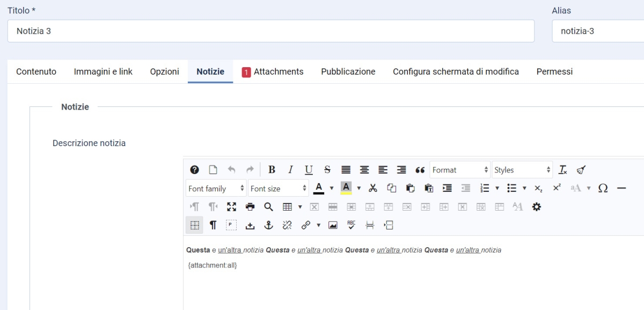The image size is (644, 310).
Task: Insert a page break
Action: (370, 225)
